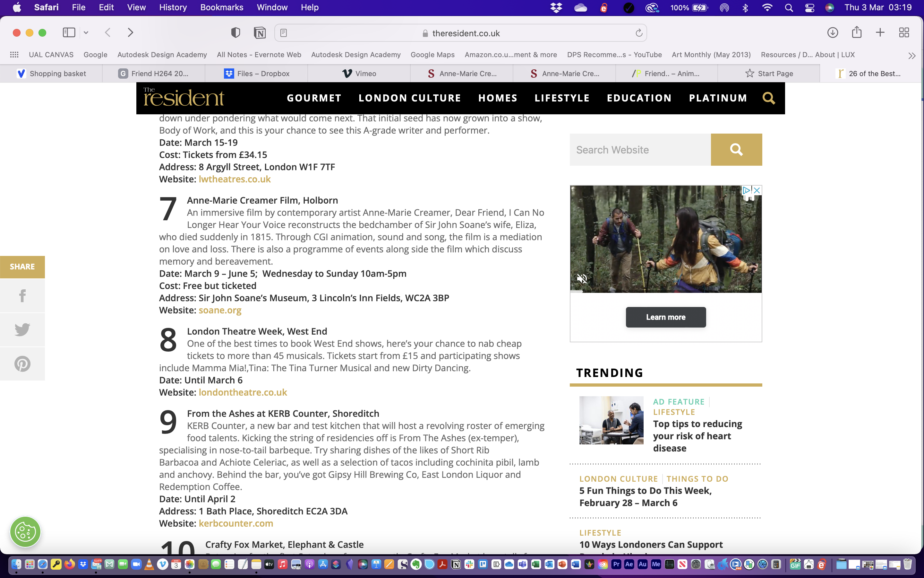Switch to the Vimeo tab
924x578 pixels.
359,74
